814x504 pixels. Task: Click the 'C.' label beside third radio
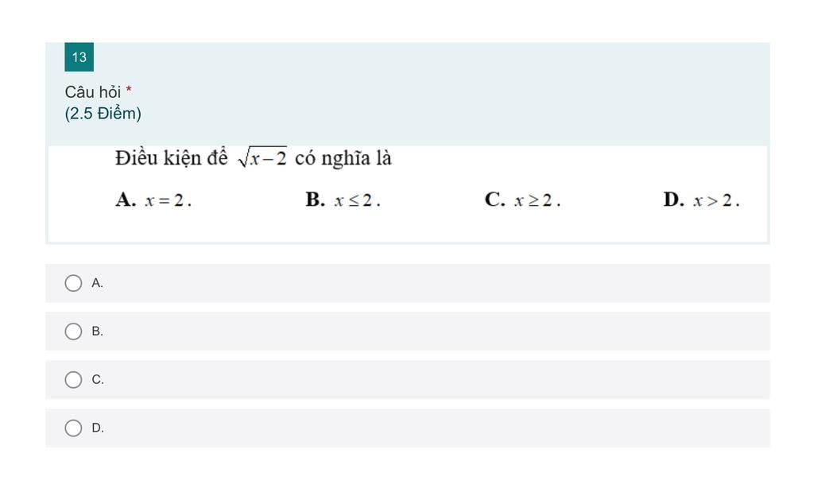98,380
